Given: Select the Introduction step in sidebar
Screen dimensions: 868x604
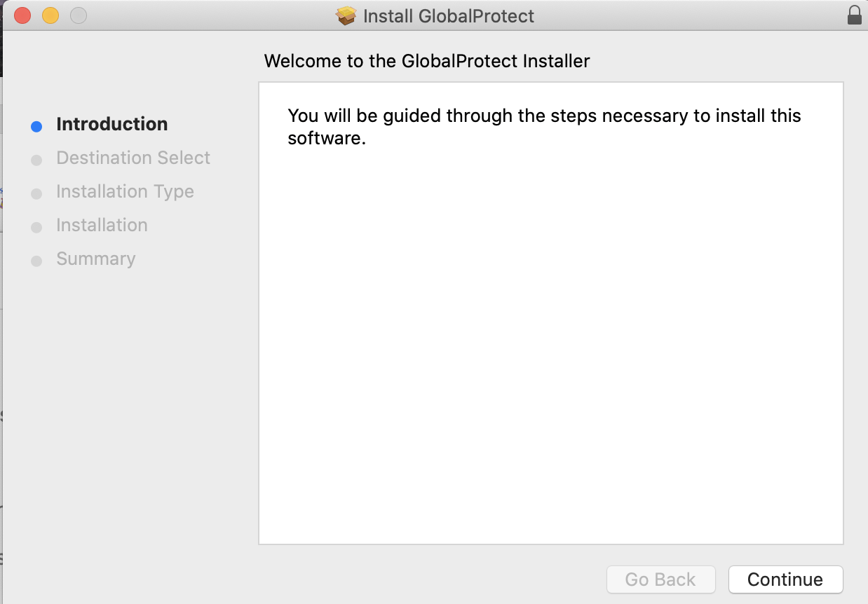Looking at the screenshot, I should point(112,124).
